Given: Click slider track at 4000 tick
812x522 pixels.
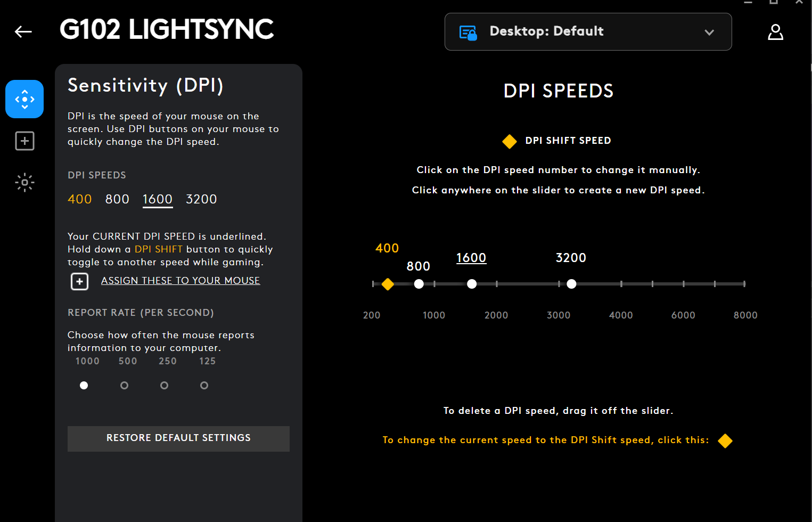Looking at the screenshot, I should [x=621, y=284].
